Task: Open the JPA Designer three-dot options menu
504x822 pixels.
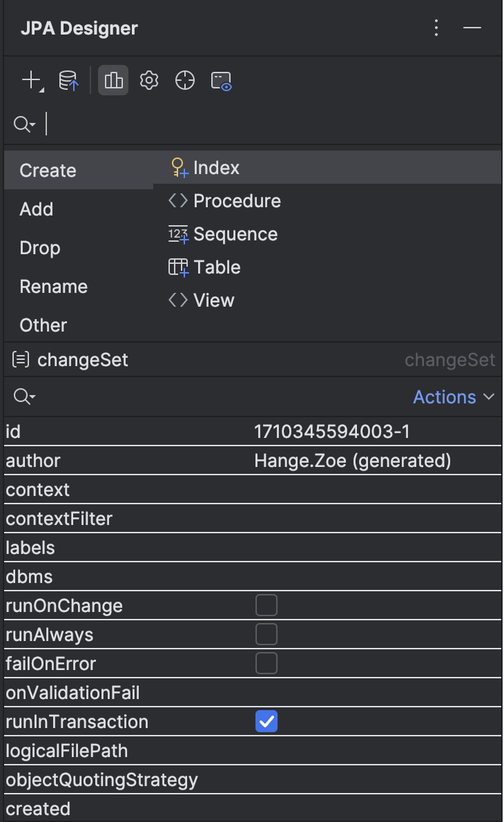Action: 436,28
